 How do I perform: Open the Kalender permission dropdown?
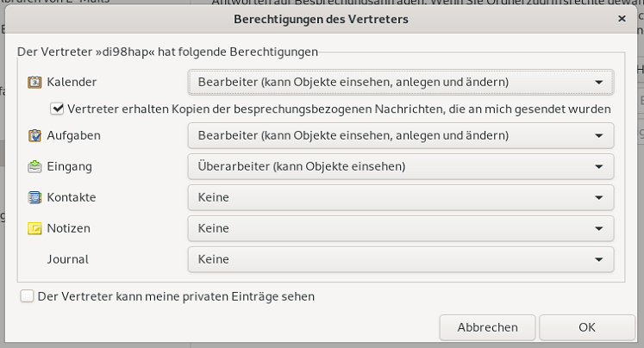coord(400,82)
